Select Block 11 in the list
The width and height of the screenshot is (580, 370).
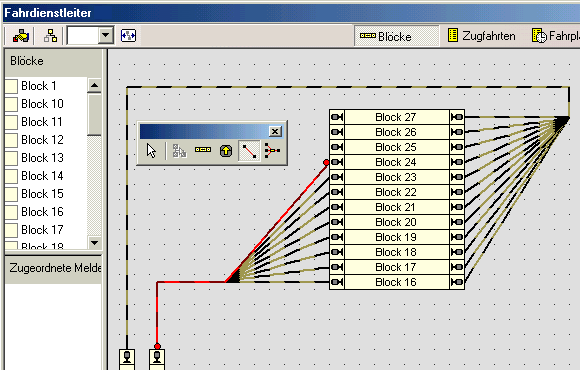point(41,122)
